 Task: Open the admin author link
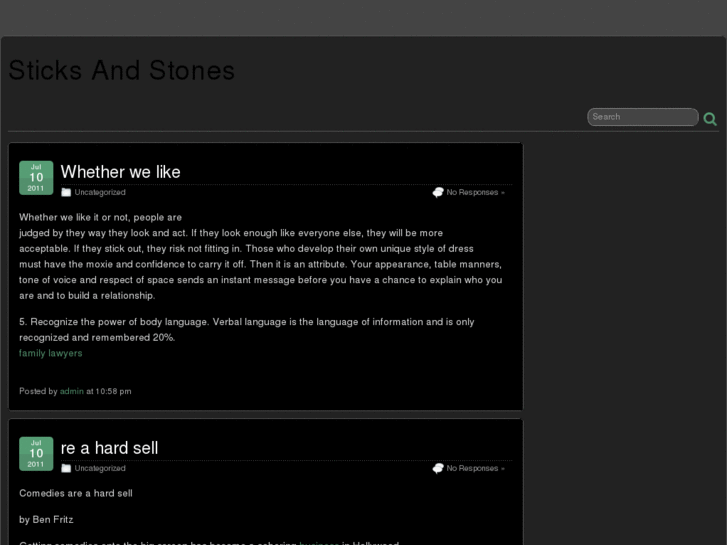coord(72,391)
